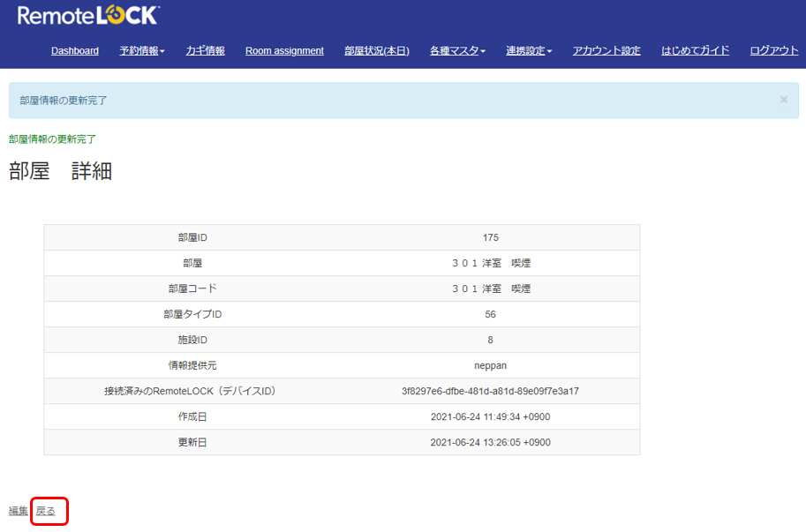The height and width of the screenshot is (532, 806).
Task: Click the 部屋　詳細 heading
Action: 61,171
